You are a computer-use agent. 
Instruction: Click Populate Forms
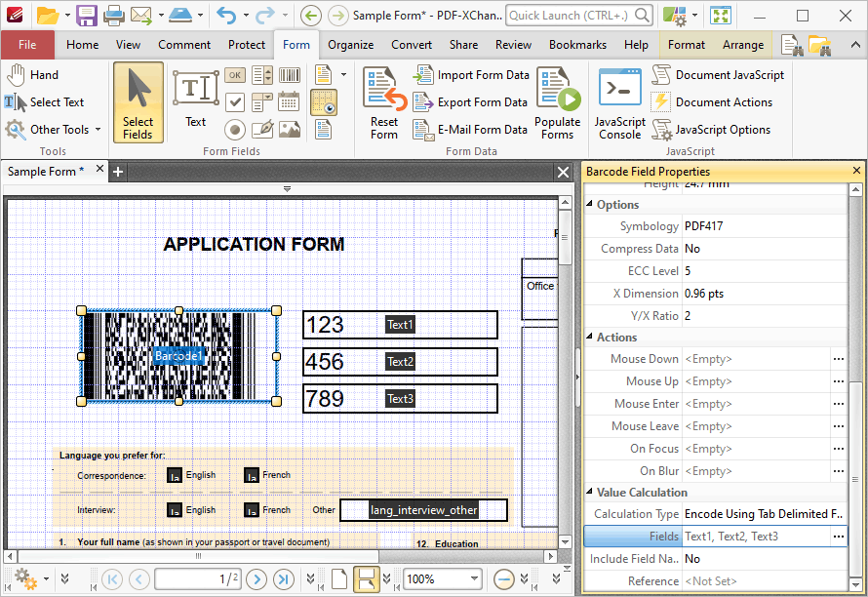pyautogui.click(x=558, y=103)
